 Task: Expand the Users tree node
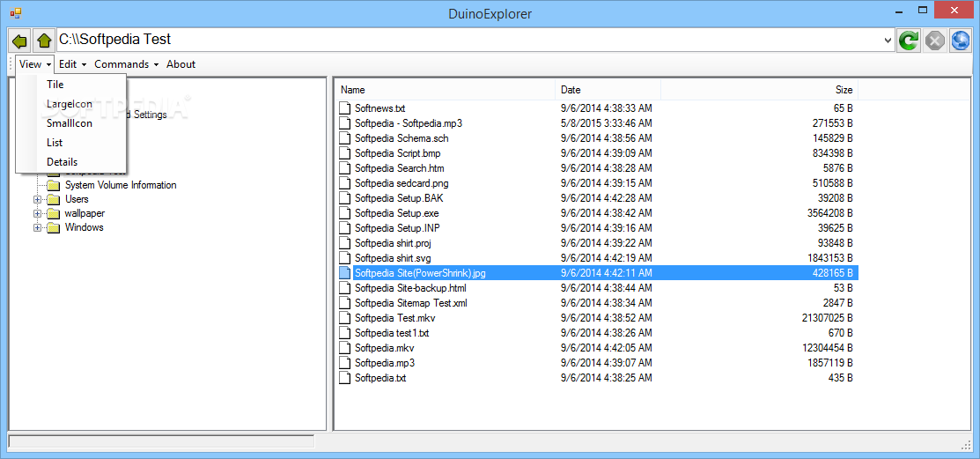(x=38, y=199)
